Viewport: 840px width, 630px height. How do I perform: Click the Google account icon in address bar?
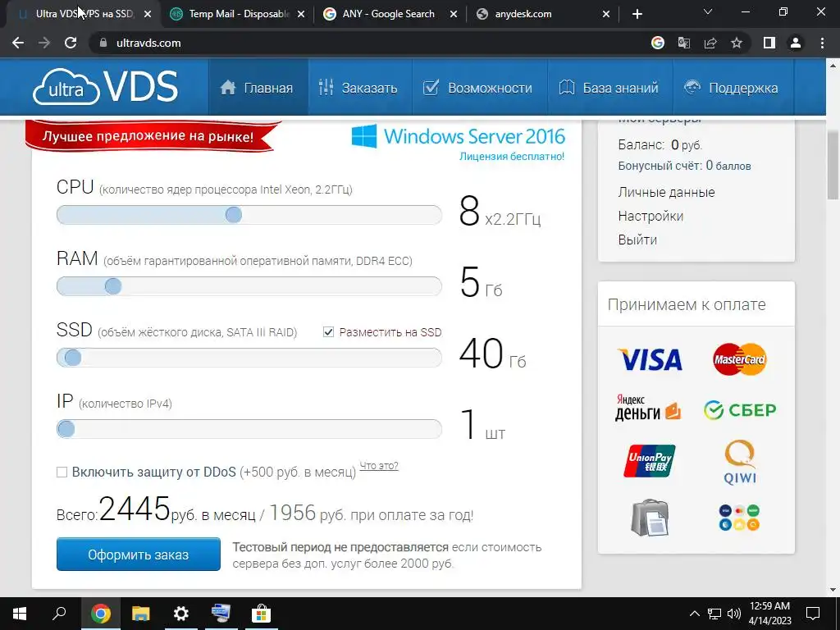click(x=658, y=43)
